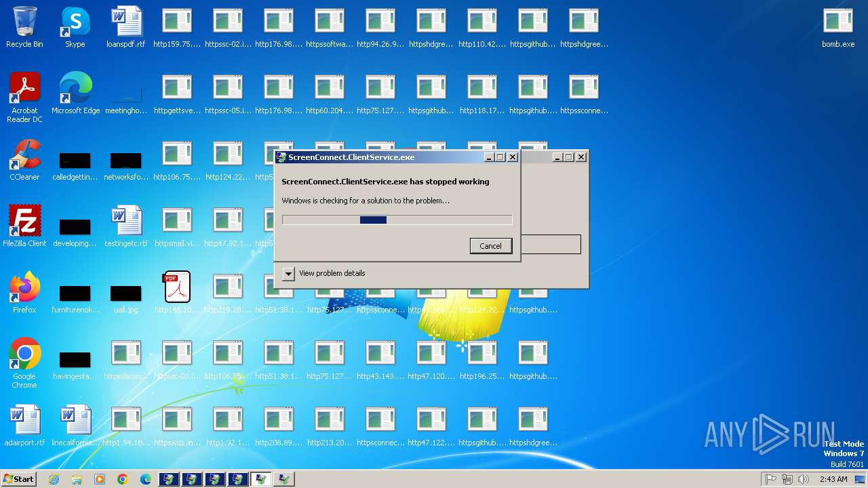Image resolution: width=868 pixels, height=488 pixels.
Task: Launch Skype from the desktop
Action: click(75, 27)
